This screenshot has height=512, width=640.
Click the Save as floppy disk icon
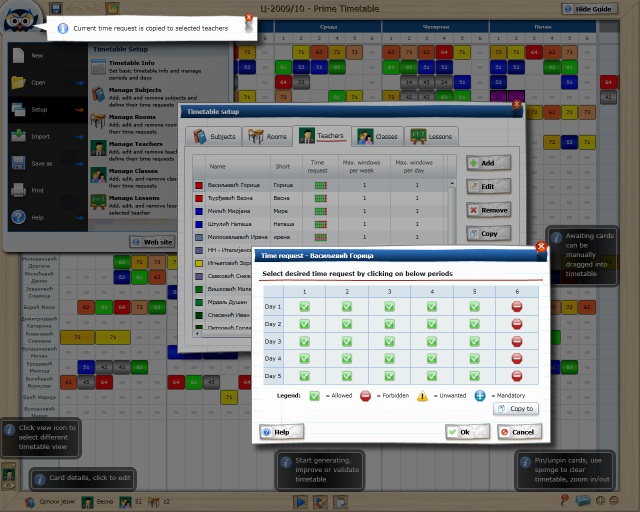[17, 163]
